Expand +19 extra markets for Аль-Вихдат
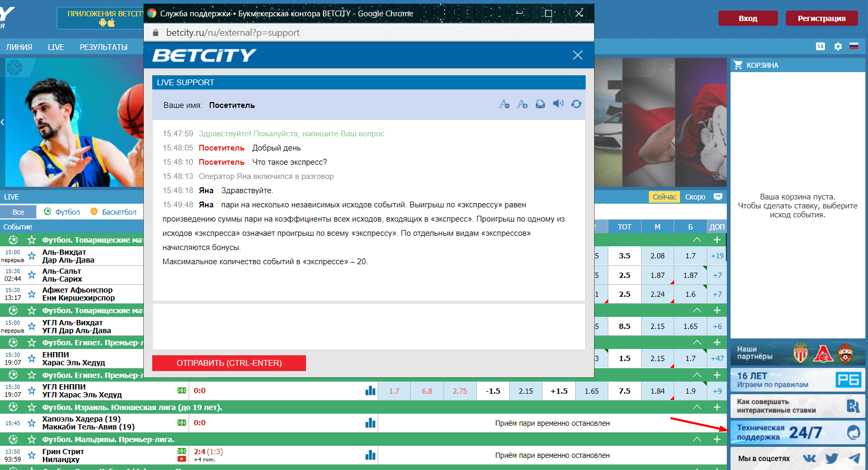 tap(717, 256)
